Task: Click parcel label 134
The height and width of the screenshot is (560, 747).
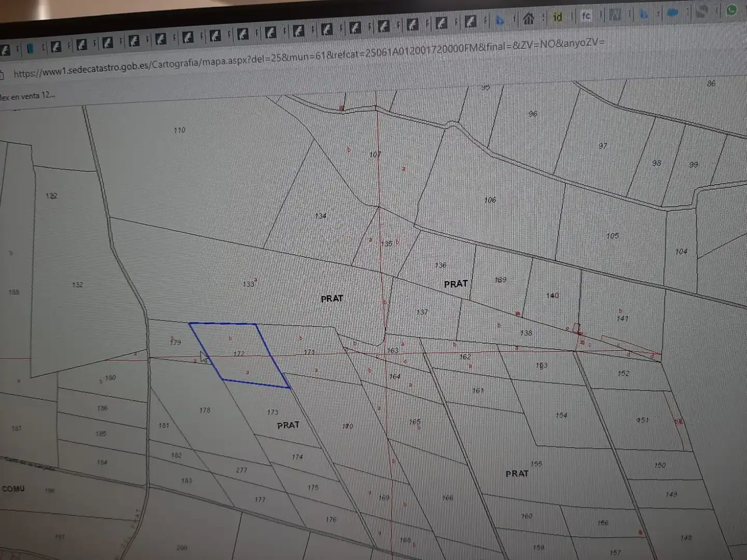Action: tap(321, 216)
